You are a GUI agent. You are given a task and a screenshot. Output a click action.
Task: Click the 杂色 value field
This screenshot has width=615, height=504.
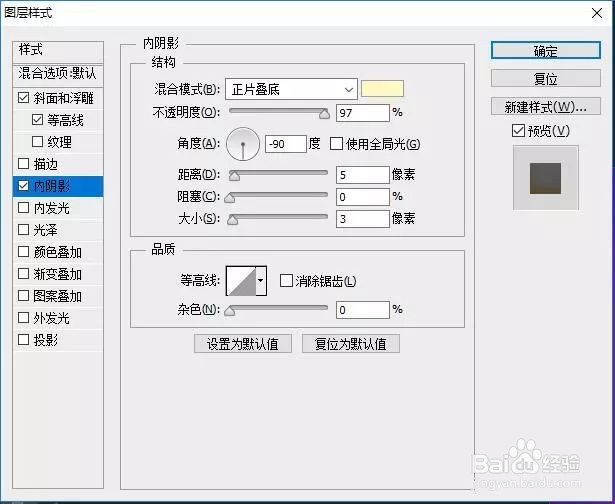[x=363, y=310]
